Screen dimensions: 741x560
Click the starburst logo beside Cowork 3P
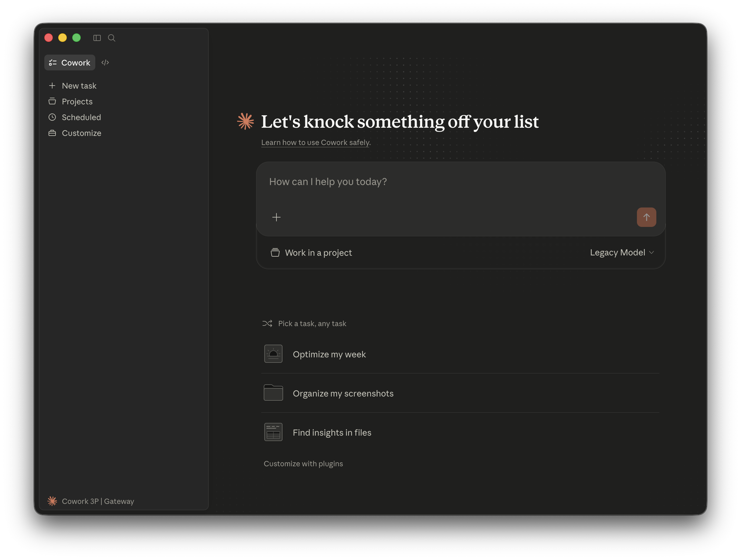pos(52,501)
